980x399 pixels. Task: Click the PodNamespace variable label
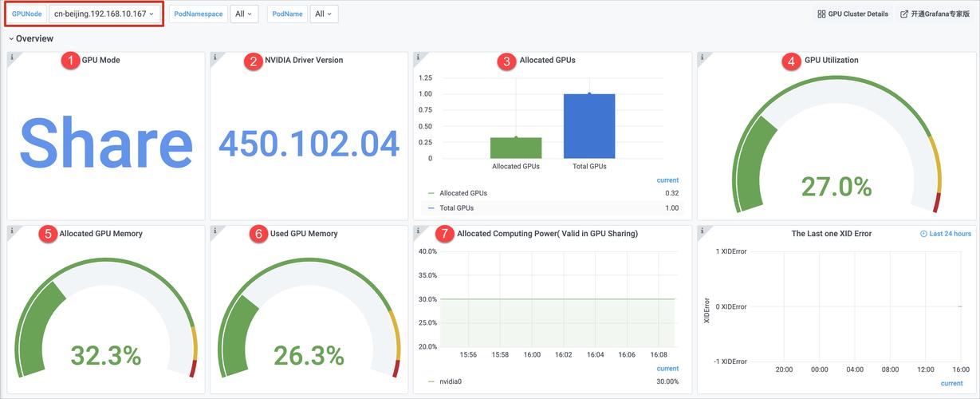199,14
